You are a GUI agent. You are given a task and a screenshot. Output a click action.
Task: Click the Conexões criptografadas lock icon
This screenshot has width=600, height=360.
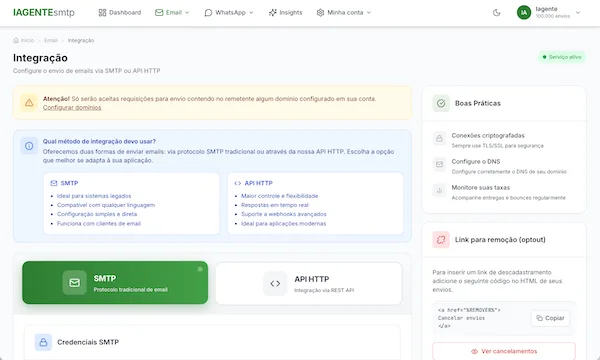tap(439, 138)
